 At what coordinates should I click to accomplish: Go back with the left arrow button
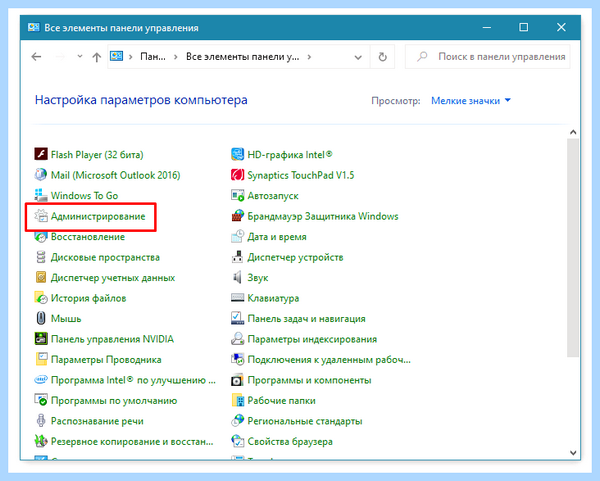coord(36,57)
